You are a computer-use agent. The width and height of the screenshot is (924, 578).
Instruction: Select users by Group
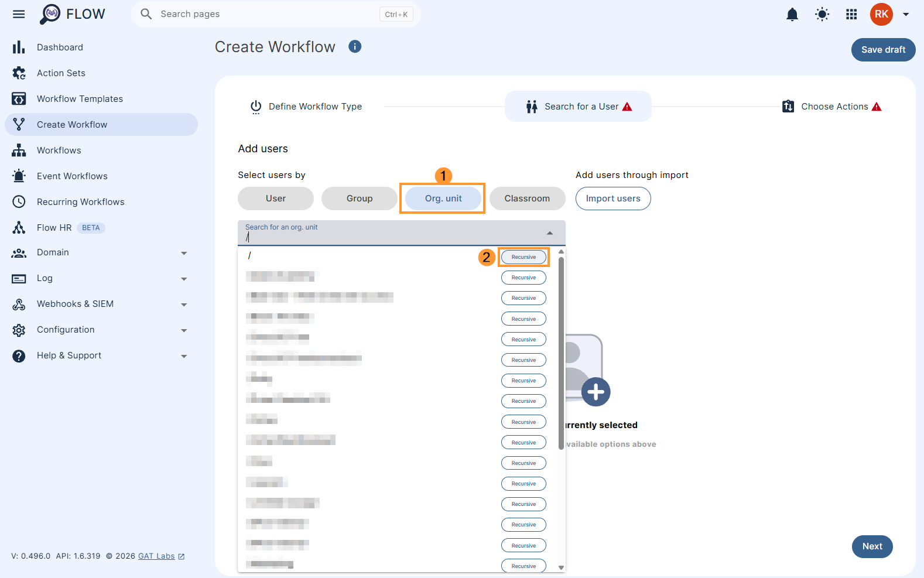(x=360, y=199)
